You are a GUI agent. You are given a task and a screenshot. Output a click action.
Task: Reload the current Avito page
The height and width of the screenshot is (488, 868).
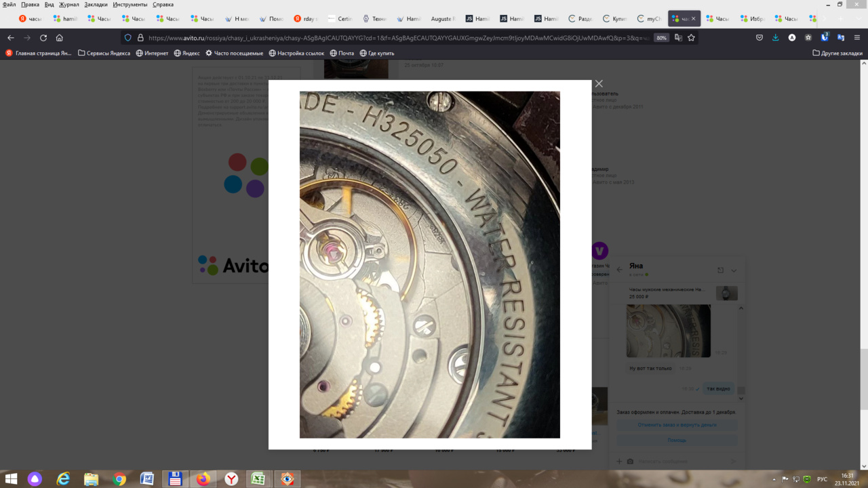tap(43, 38)
